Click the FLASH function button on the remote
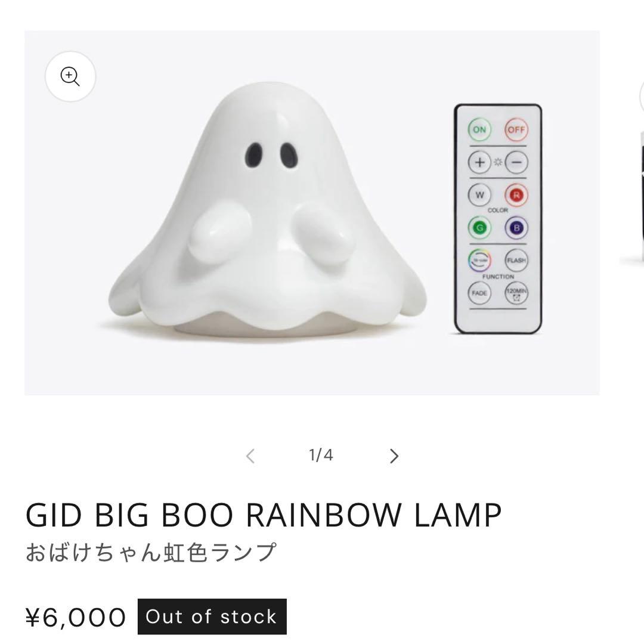The height and width of the screenshot is (644, 644). pyautogui.click(x=516, y=261)
